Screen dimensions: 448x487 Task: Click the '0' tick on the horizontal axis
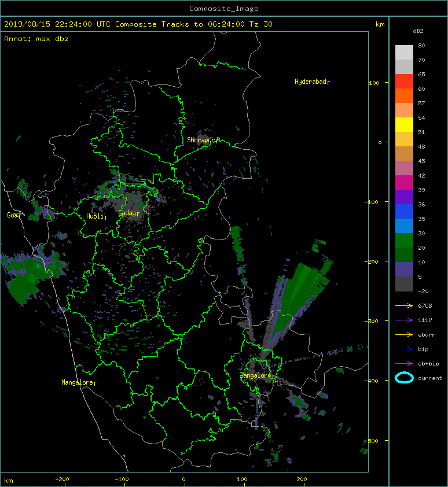pyautogui.click(x=183, y=479)
